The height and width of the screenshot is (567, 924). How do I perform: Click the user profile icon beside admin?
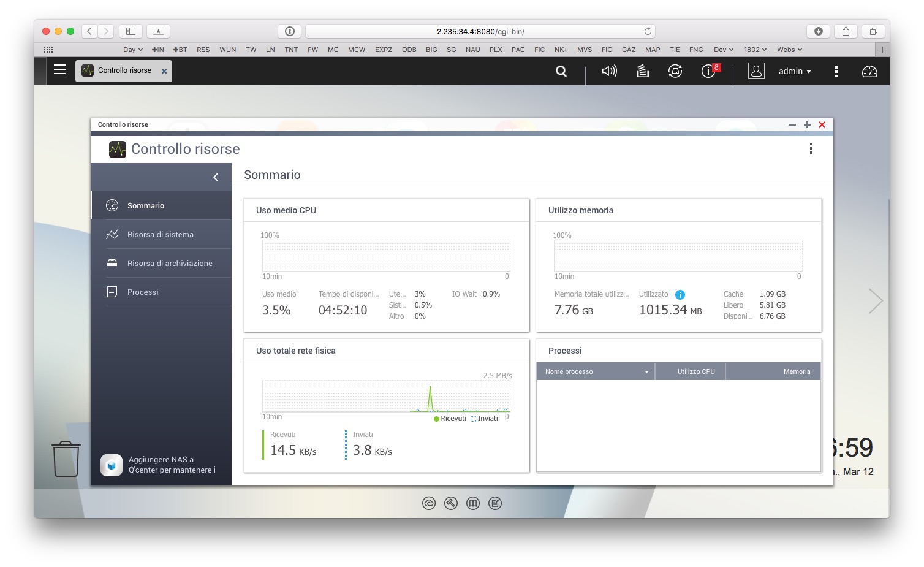tap(756, 71)
